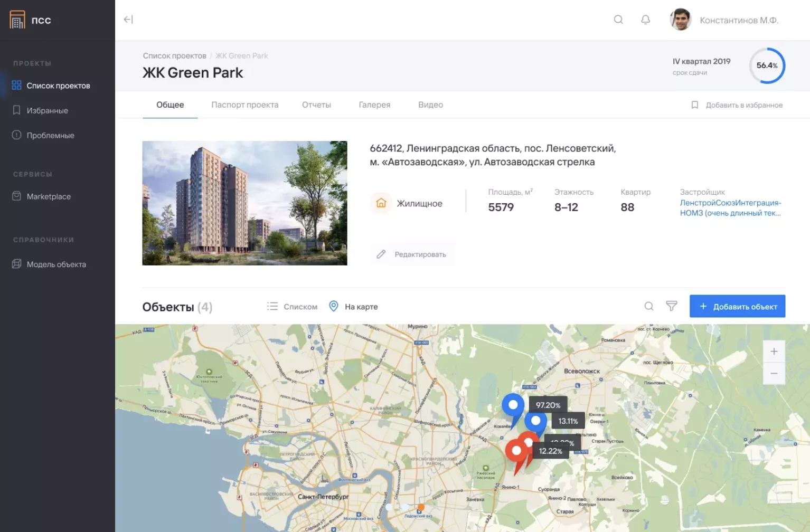Switch objects view to Списком
810x532 pixels.
point(291,306)
